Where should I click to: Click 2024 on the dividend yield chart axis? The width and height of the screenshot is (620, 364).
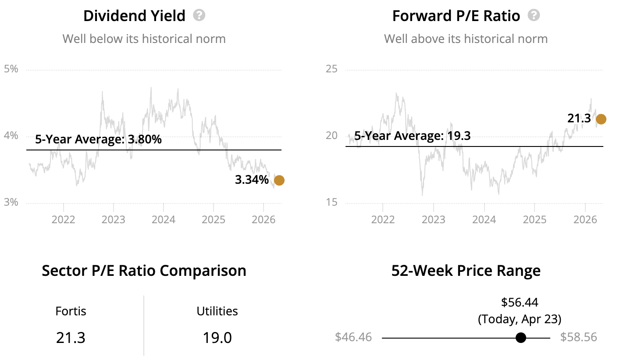pos(164,219)
